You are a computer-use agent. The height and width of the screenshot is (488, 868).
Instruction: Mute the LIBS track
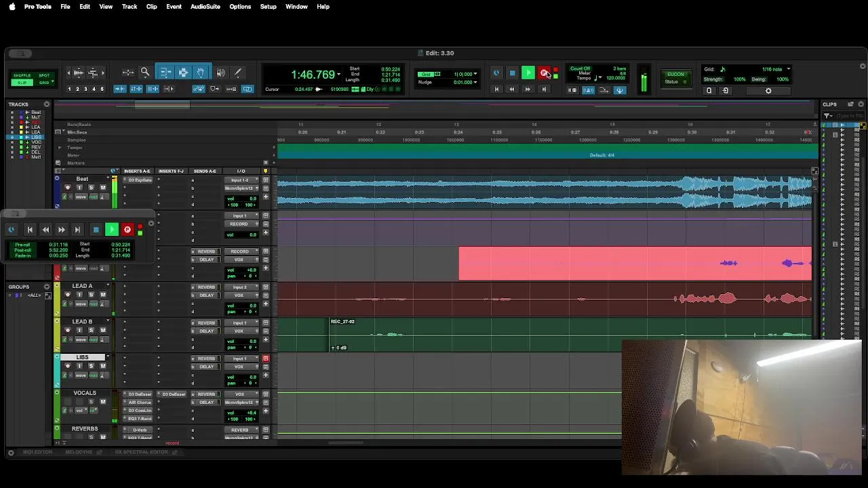[103, 366]
